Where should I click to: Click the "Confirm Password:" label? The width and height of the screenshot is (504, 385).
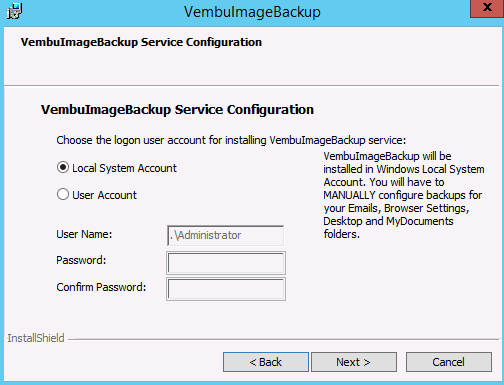click(x=101, y=287)
